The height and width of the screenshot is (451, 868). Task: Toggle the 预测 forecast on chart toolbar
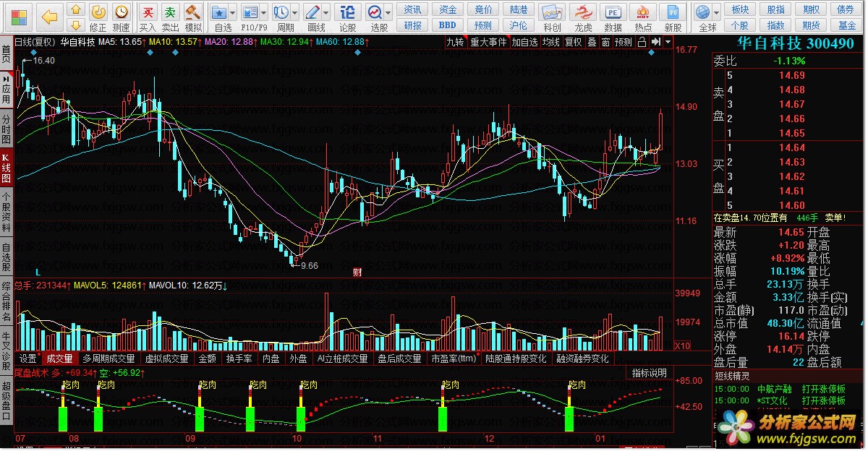pos(624,42)
